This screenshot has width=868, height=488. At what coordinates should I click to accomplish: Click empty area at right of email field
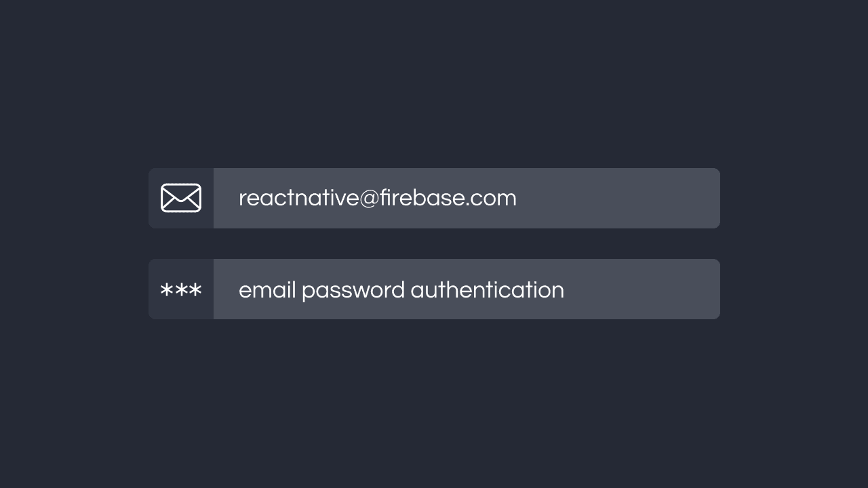tap(644, 198)
